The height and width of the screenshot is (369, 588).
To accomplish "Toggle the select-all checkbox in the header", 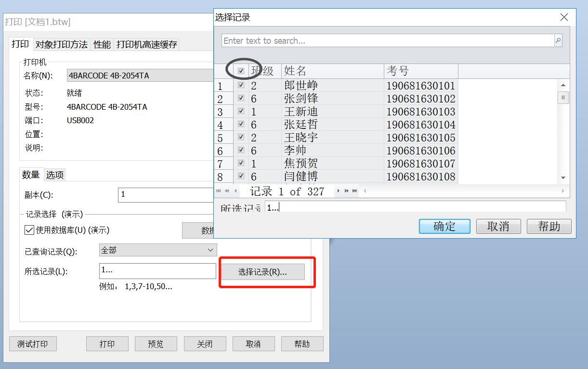I will coord(240,70).
